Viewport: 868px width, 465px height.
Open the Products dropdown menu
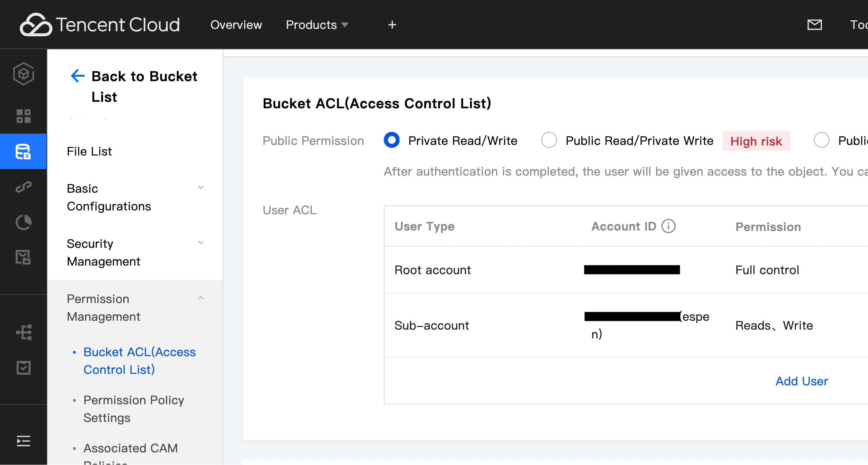point(317,24)
